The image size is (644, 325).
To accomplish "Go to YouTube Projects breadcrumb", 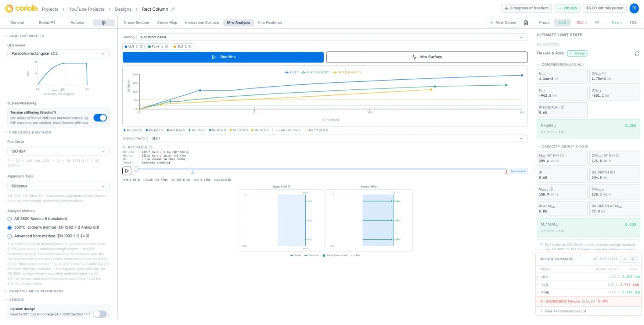I will (87, 9).
